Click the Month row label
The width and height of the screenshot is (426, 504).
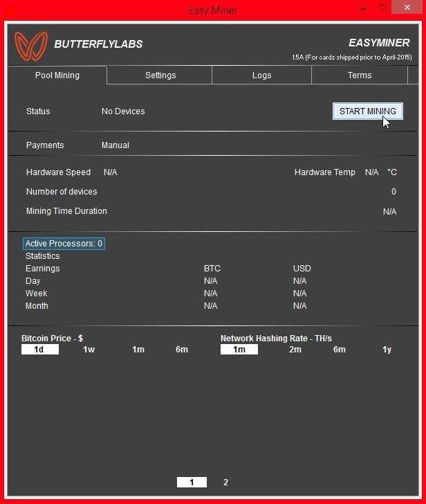coord(37,306)
